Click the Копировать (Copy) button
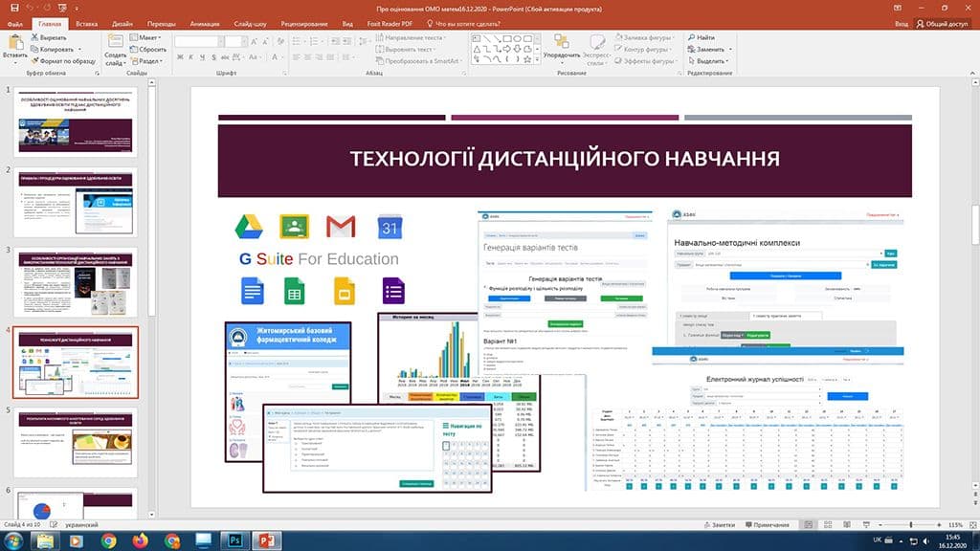This screenshot has height=551, width=980. point(53,50)
